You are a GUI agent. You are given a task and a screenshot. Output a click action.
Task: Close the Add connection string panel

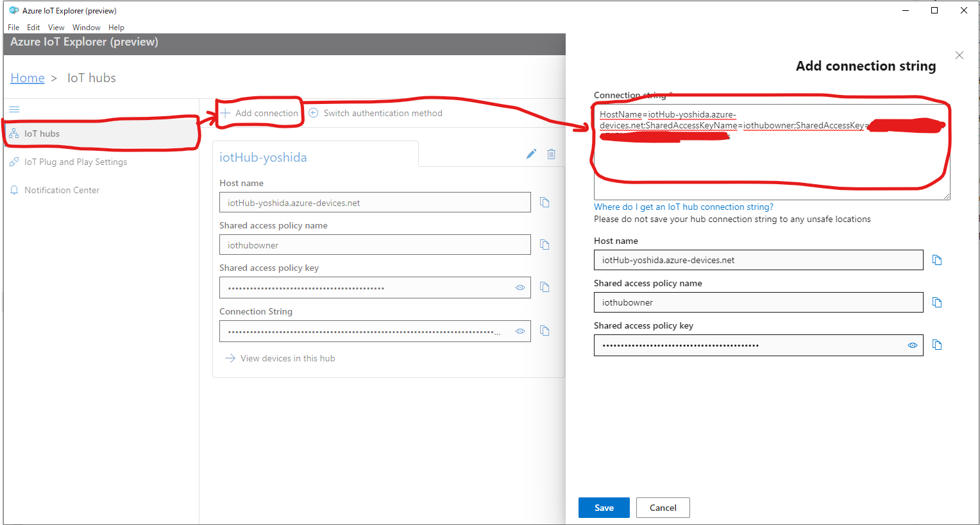pyautogui.click(x=959, y=55)
